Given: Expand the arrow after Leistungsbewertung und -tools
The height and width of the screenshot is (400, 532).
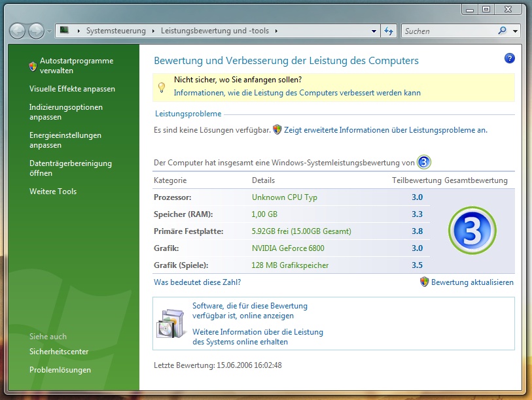Looking at the screenshot, I should 276,31.
